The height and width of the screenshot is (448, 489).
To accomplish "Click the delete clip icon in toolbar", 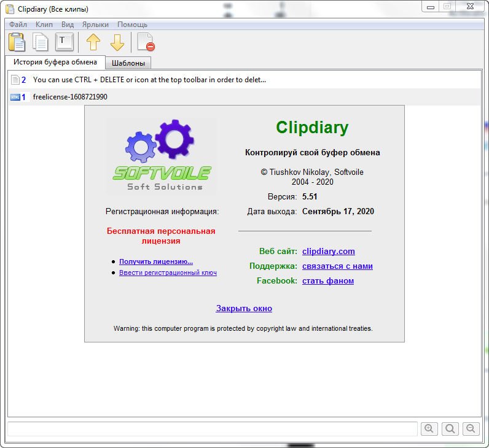I will click(x=146, y=42).
